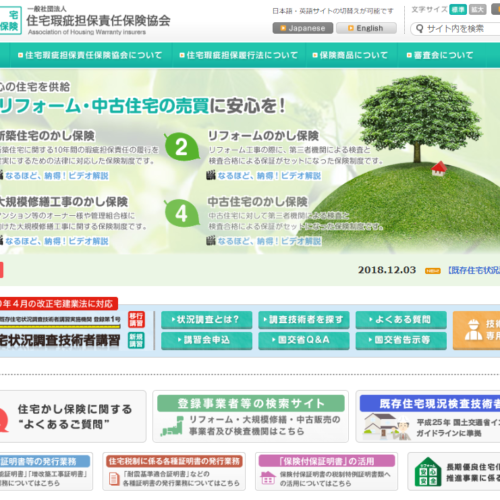
Task: Open リフォームのかし保険 video explanation link
Action: tap(269, 176)
